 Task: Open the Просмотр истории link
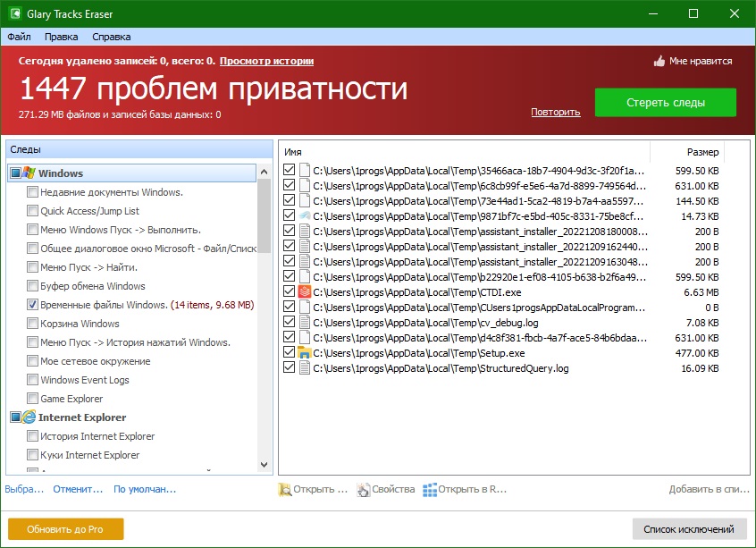(x=266, y=62)
